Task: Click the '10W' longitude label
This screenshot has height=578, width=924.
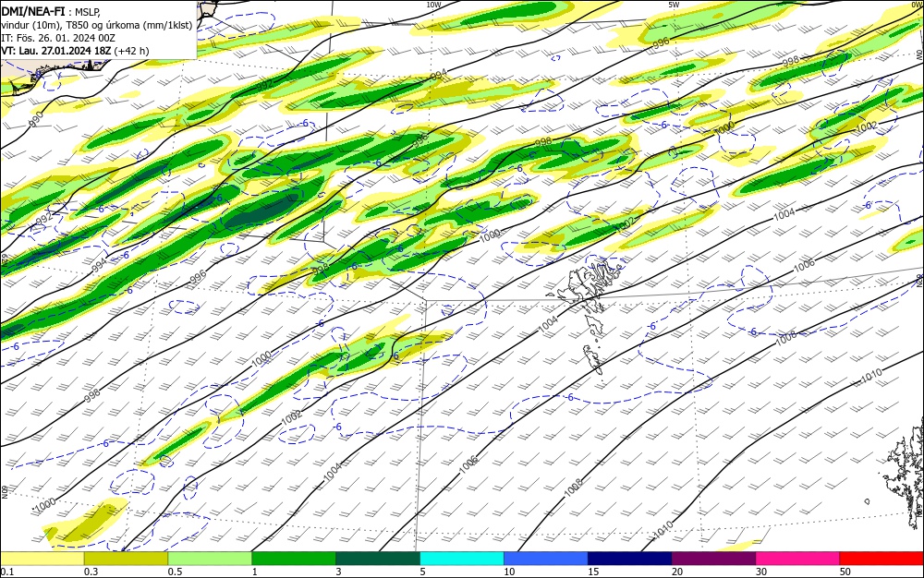Action: pos(433,4)
